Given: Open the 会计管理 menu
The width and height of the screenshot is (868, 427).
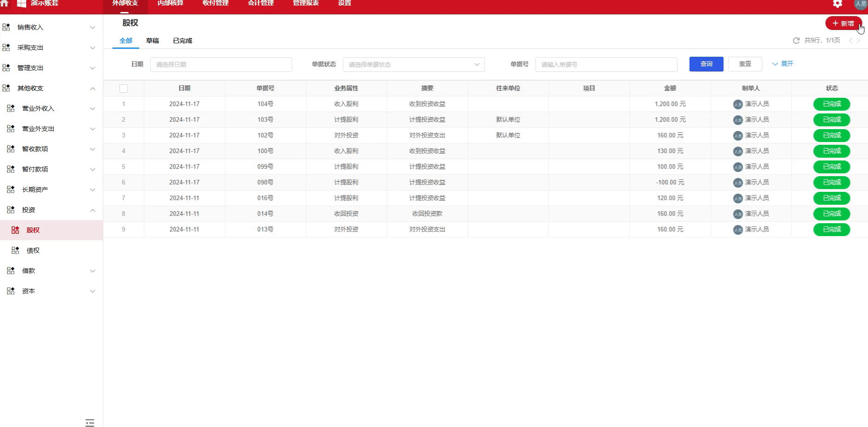Looking at the screenshot, I should (261, 3).
